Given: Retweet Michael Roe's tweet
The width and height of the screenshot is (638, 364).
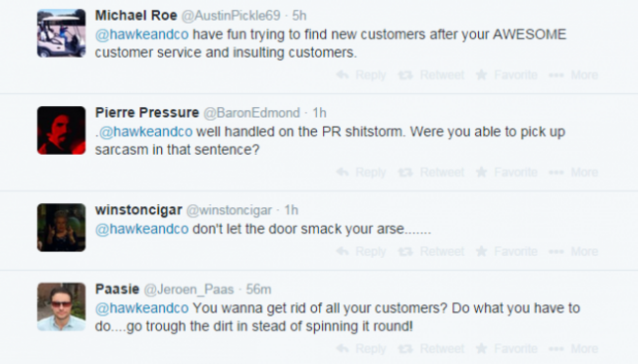Looking at the screenshot, I should pyautogui.click(x=431, y=76).
